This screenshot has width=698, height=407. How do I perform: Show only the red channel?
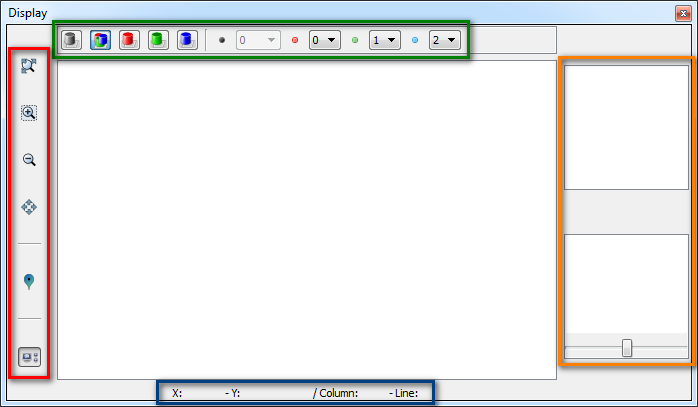click(x=128, y=40)
